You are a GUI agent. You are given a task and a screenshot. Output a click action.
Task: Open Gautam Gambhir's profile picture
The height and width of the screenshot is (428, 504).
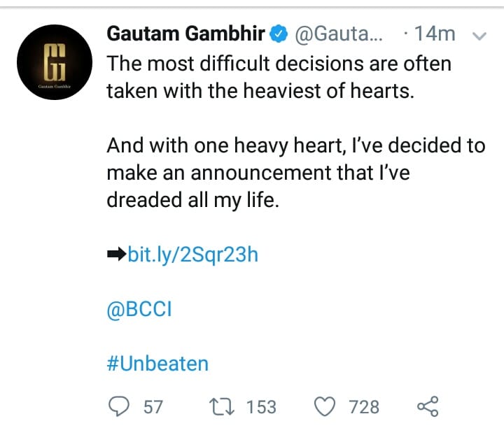[x=55, y=62]
